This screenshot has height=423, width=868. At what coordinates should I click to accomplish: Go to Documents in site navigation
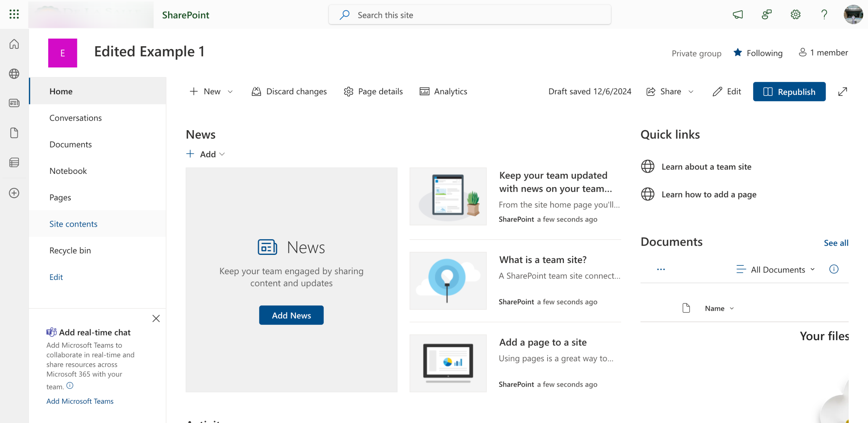point(71,144)
